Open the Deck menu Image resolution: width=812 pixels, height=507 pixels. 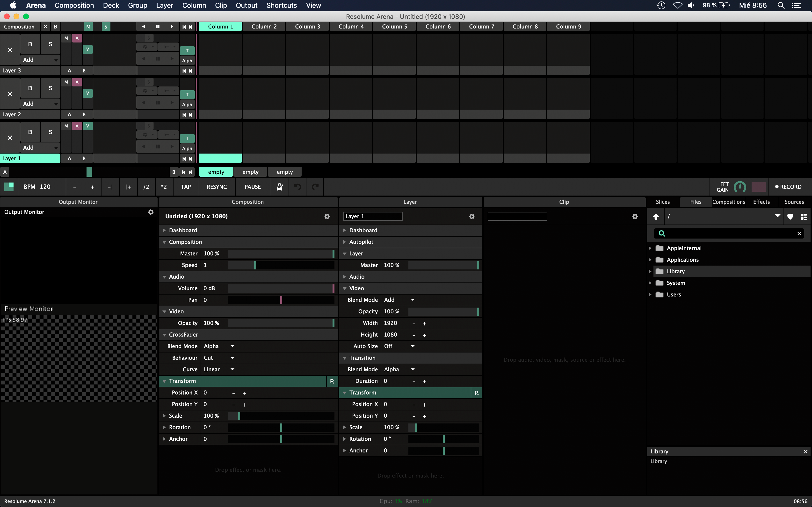click(x=111, y=5)
